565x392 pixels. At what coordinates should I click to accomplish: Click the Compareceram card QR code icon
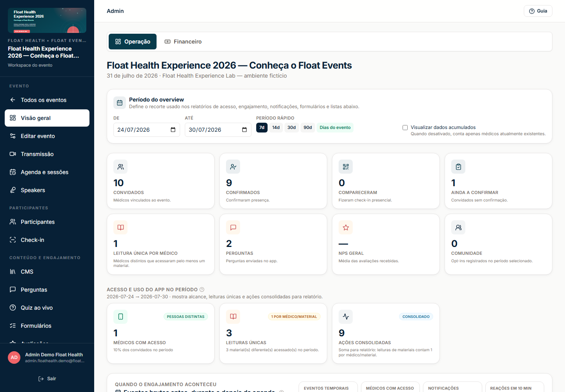click(x=346, y=167)
